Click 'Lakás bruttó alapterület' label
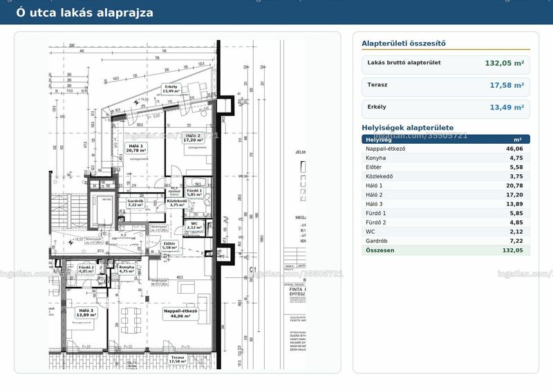Viewport: 553px width, 392px height. [x=404, y=63]
